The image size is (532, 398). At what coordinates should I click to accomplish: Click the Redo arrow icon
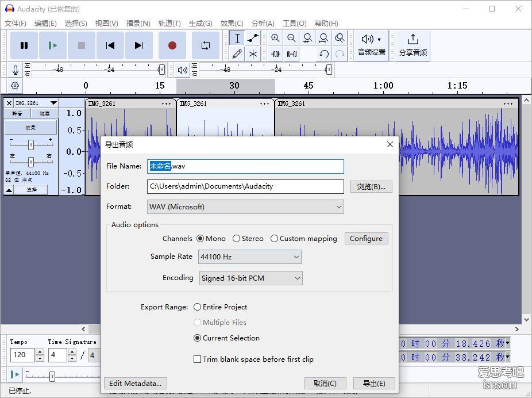[x=340, y=53]
